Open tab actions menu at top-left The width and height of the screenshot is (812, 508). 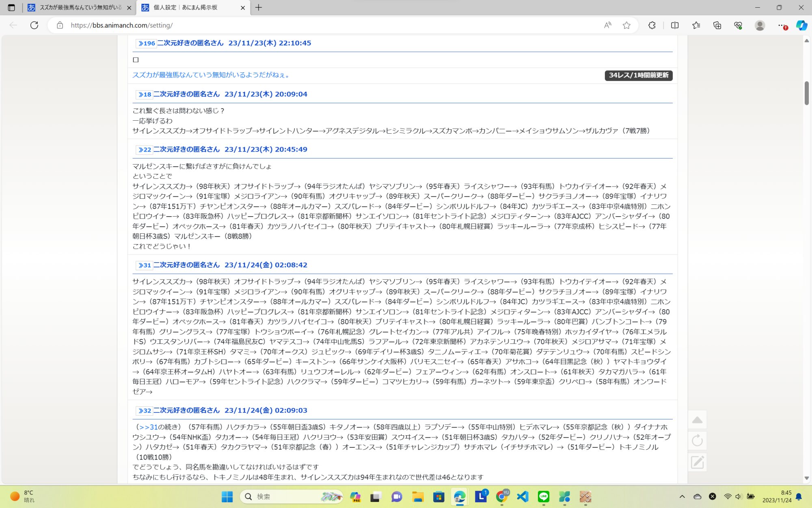pos(11,7)
